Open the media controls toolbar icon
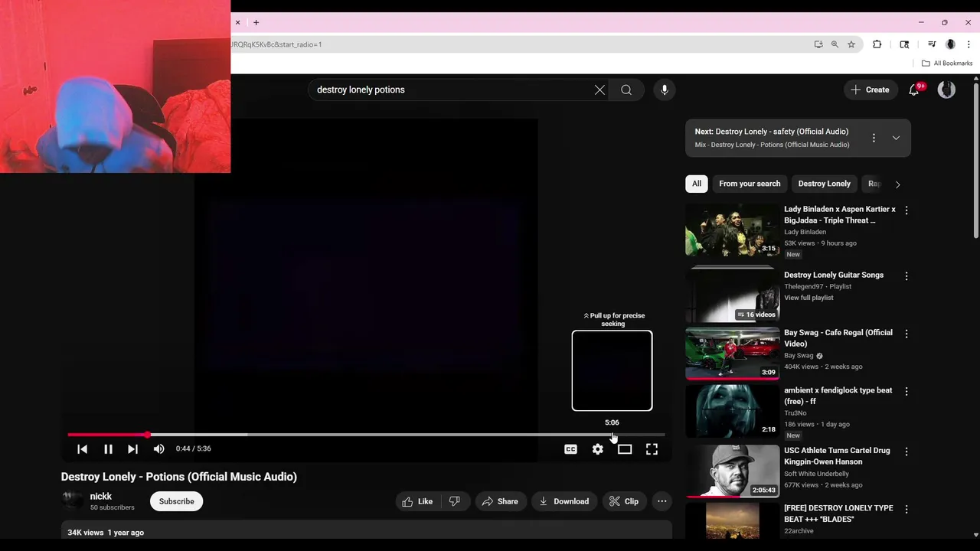The width and height of the screenshot is (980, 551). click(932, 44)
